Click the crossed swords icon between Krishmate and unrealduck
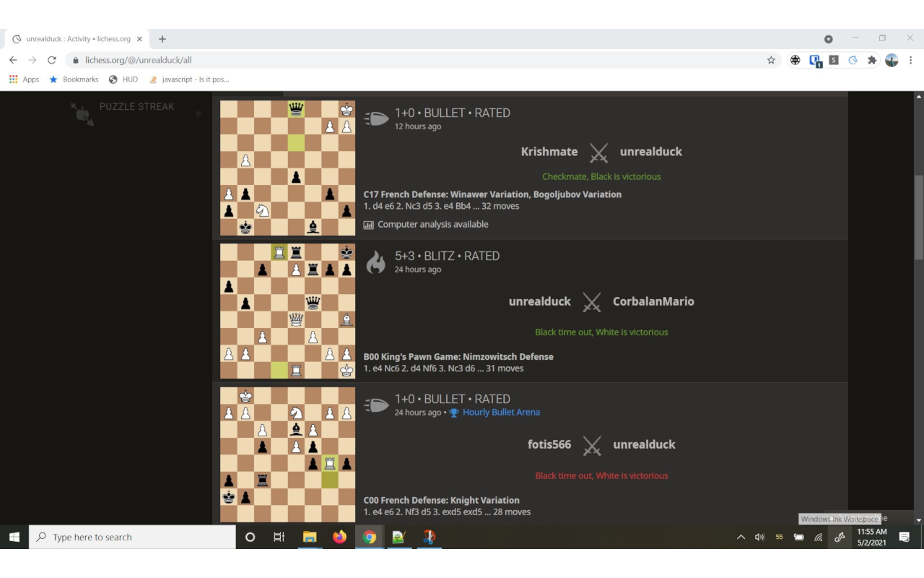The width and height of the screenshot is (924, 578). (x=598, y=152)
